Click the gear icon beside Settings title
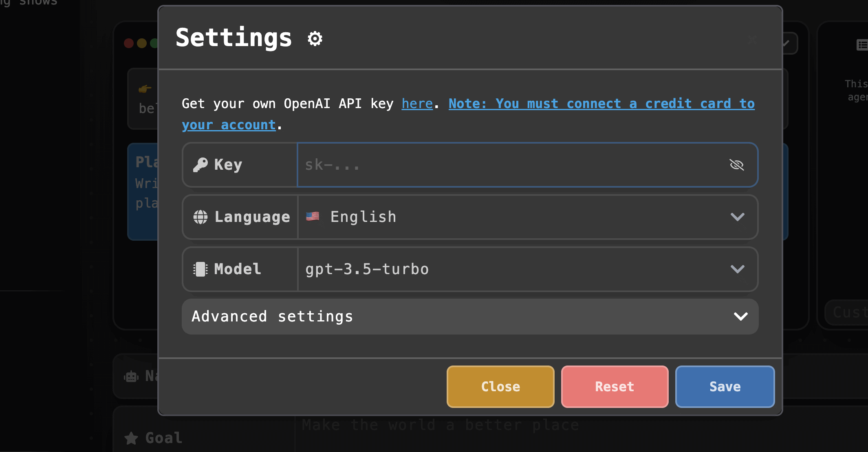868x452 pixels. (x=315, y=39)
